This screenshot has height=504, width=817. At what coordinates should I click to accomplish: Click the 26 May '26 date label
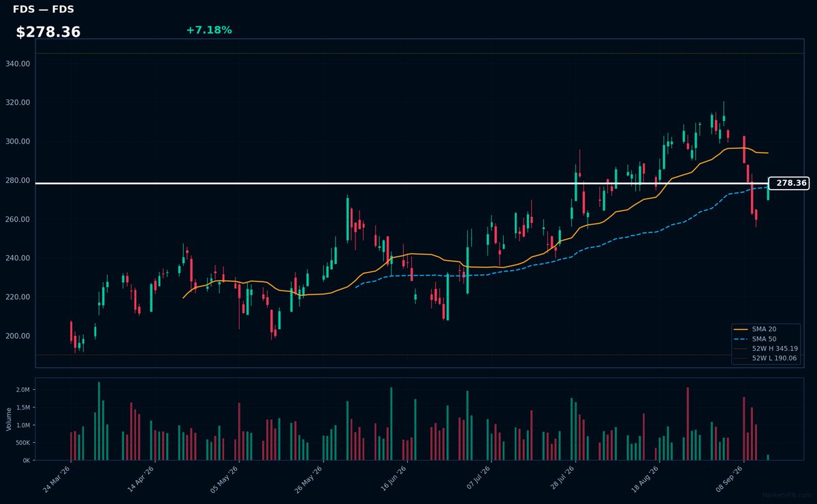(308, 480)
